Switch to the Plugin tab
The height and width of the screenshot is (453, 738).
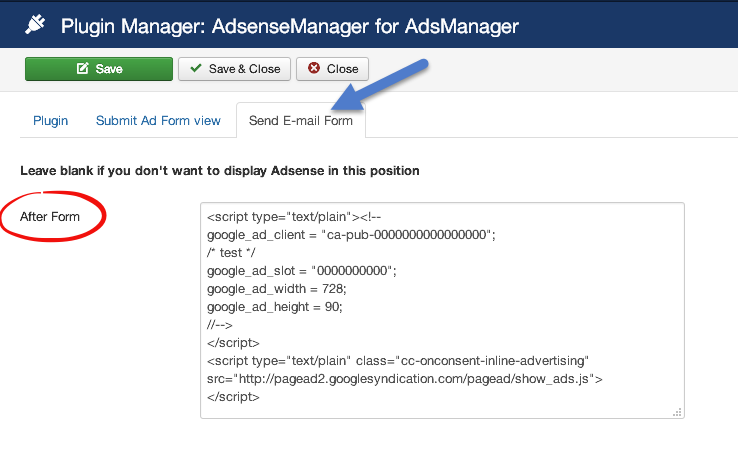pyautogui.click(x=50, y=121)
